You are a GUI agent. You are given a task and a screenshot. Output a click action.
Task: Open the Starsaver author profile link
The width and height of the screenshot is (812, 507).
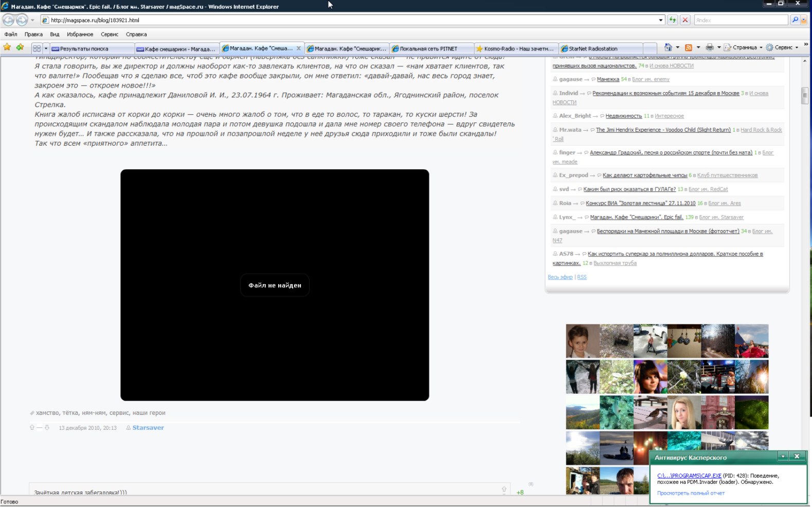pyautogui.click(x=148, y=428)
